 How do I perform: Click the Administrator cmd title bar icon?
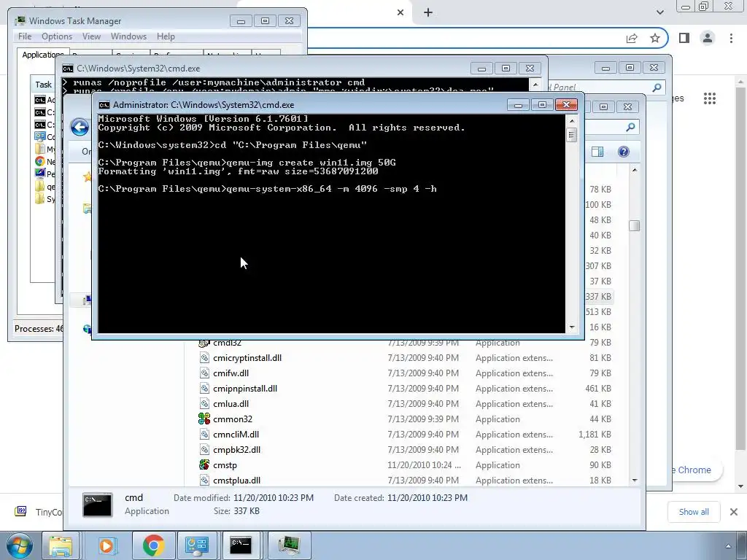click(x=104, y=105)
